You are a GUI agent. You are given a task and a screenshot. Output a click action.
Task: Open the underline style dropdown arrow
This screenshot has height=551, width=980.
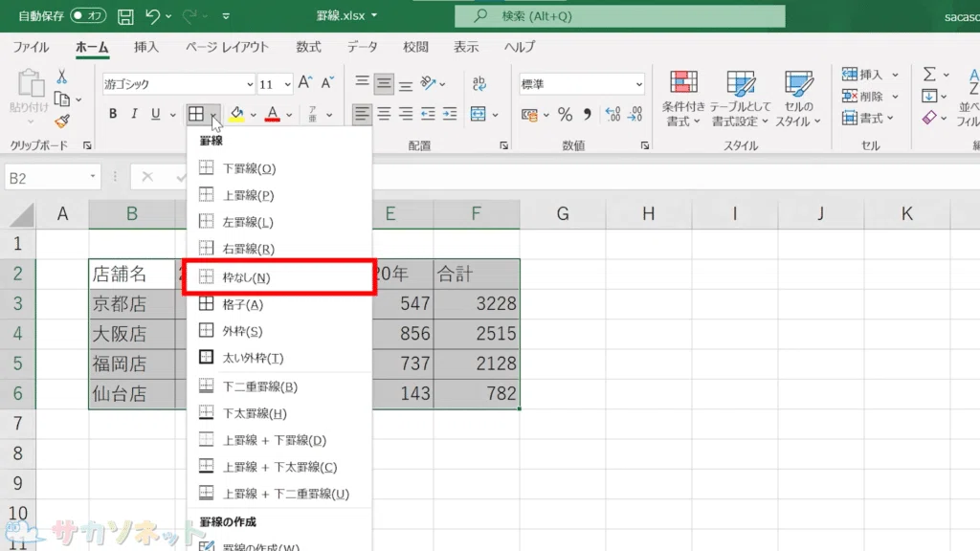172,115
